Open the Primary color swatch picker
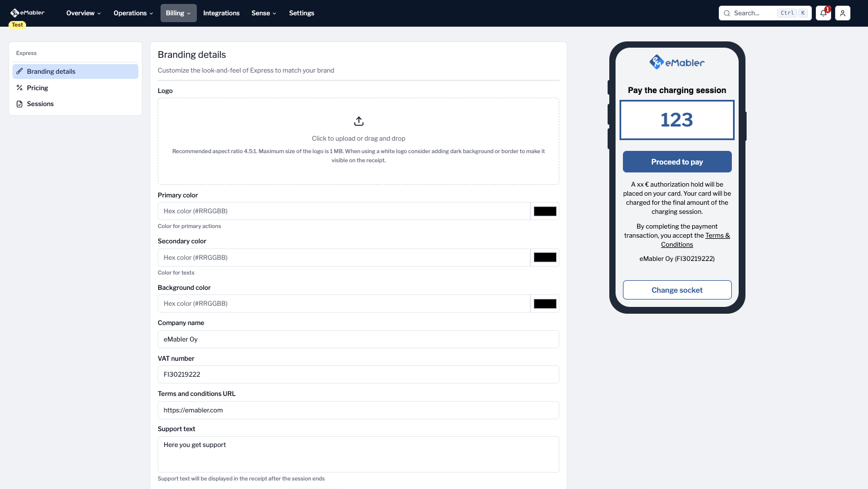Screen dimensions: 868x489 545,211
